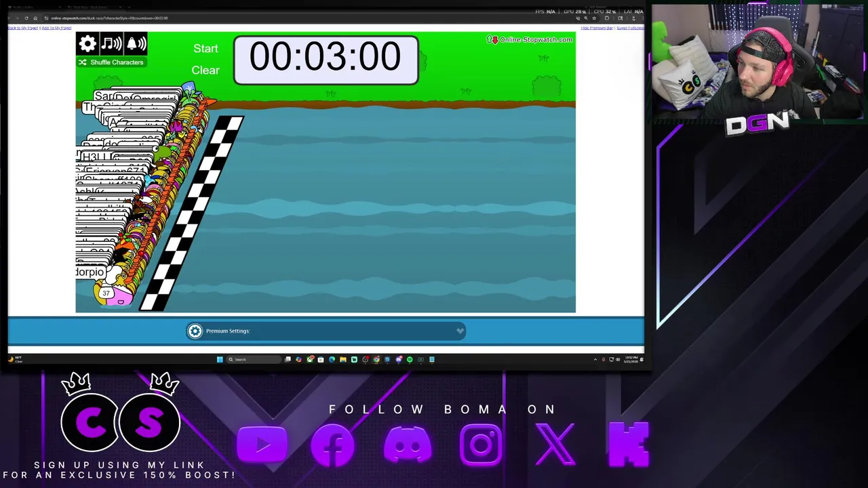
Task: Show hidden system tray icons
Action: [x=595, y=359]
